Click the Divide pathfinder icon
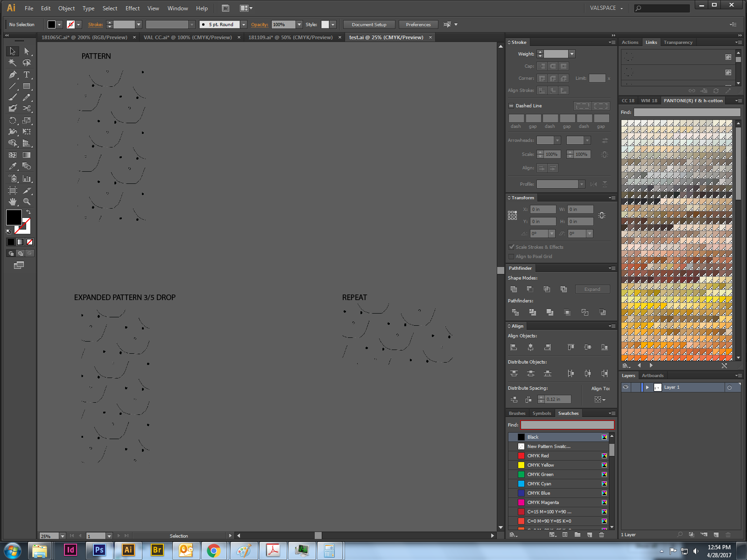The image size is (747, 560). click(515, 312)
